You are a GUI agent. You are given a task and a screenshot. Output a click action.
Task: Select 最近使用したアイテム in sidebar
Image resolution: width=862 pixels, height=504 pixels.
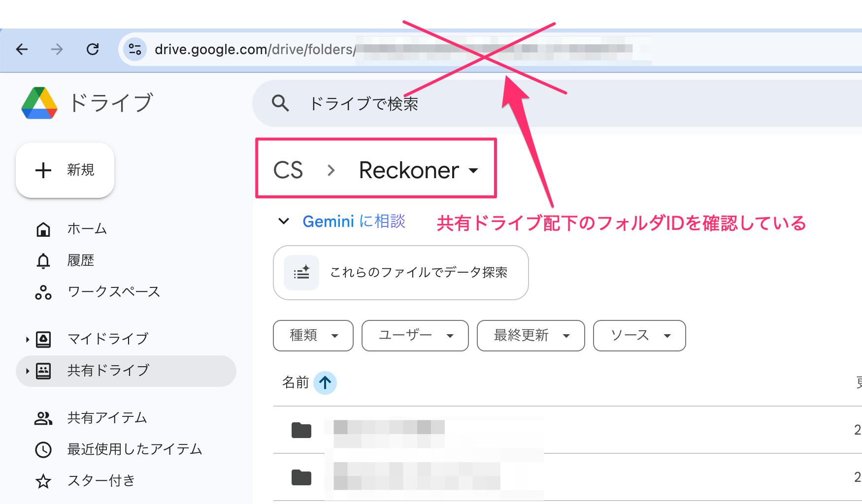134,449
